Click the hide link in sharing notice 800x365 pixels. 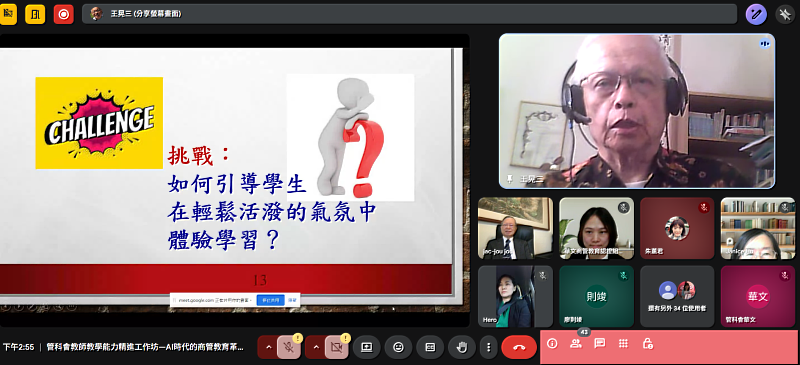(x=292, y=300)
